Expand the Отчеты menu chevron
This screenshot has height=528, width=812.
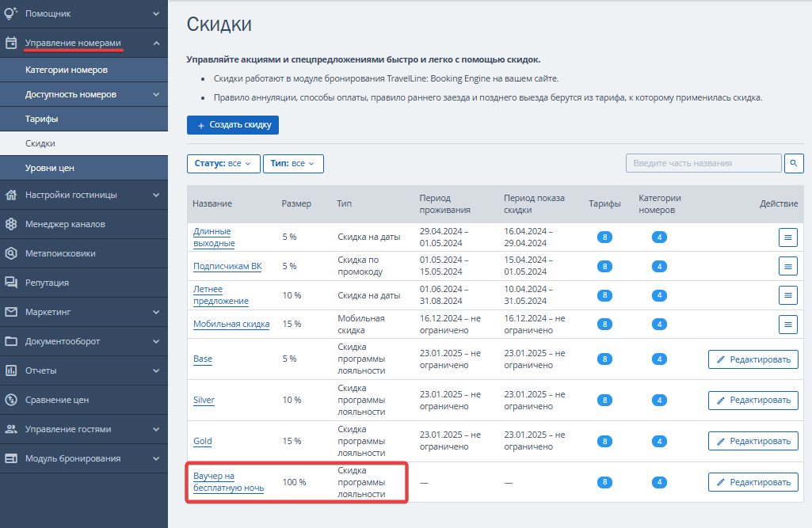(156, 370)
